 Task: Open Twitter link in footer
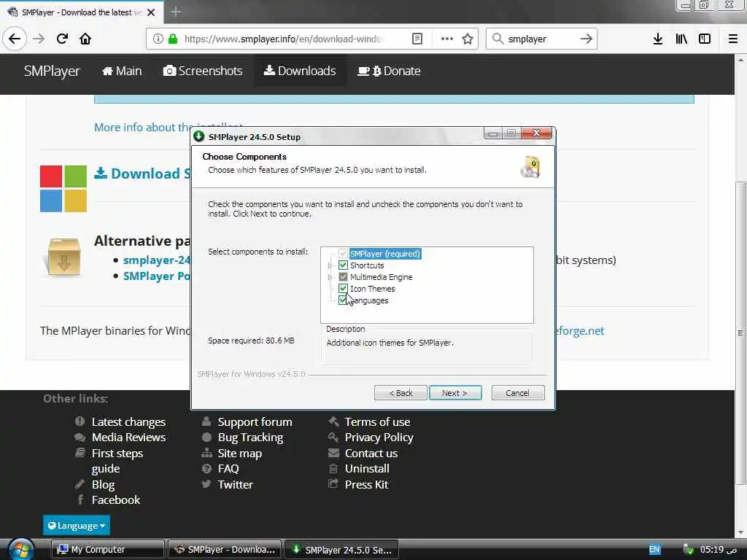click(235, 484)
